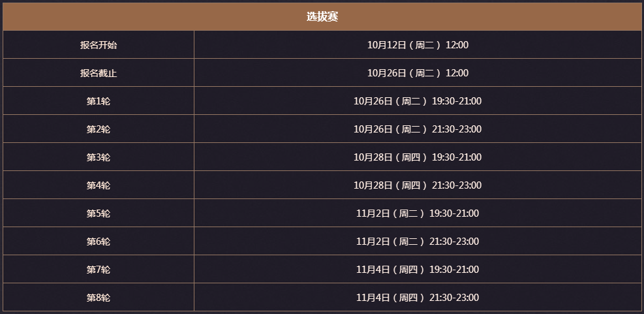Select the 10月28日 21:30-23:00 time cell
The image size is (644, 314).
(418, 185)
